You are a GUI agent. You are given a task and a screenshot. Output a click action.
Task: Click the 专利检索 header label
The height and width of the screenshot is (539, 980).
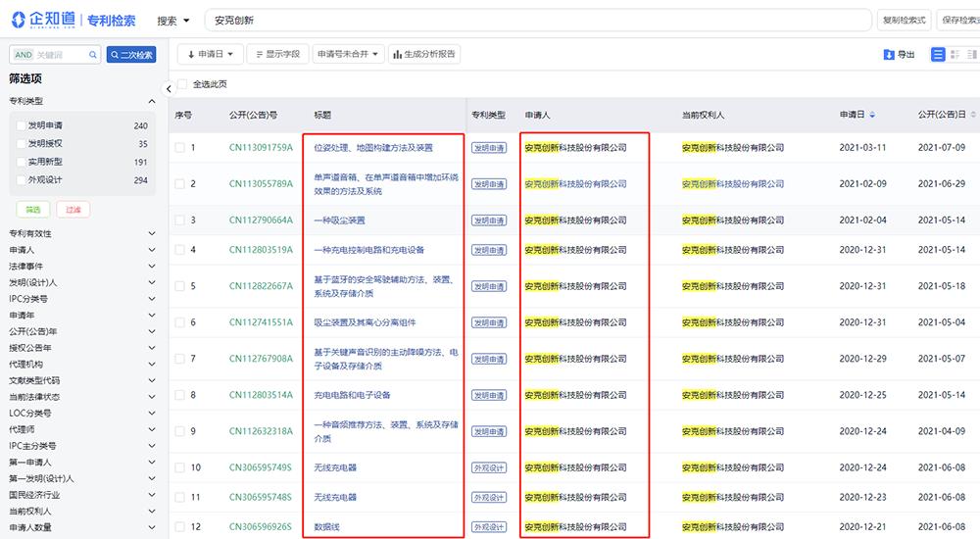point(112,21)
